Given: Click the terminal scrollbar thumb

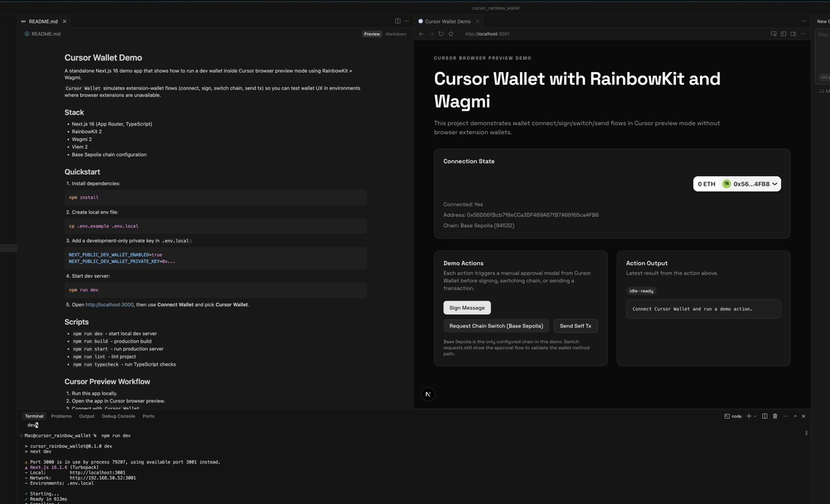Looking at the screenshot, I should 806,433.
